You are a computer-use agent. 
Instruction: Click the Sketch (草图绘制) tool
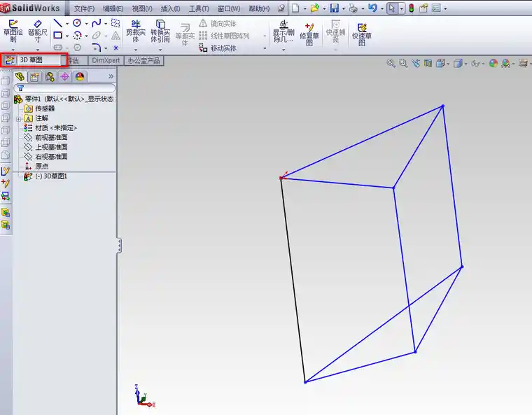pos(13,31)
